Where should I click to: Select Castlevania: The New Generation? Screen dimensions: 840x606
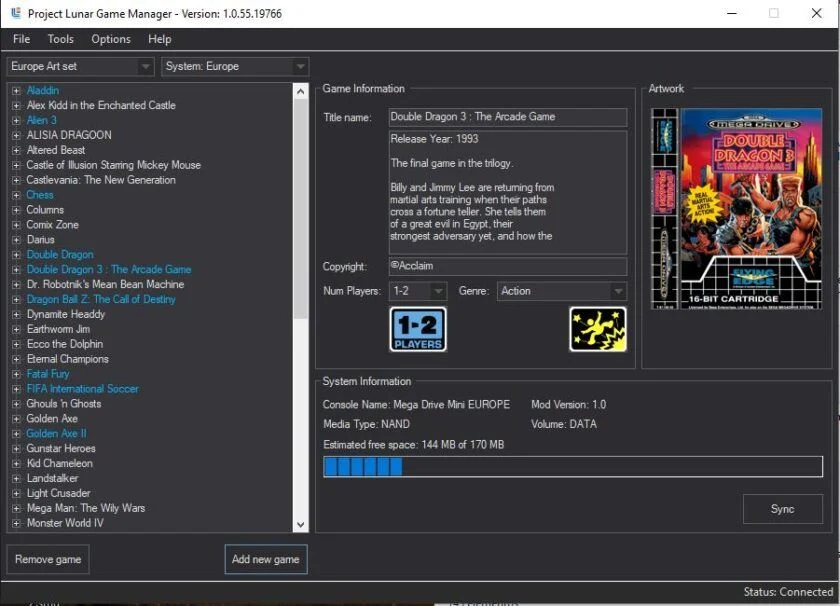(x=101, y=180)
